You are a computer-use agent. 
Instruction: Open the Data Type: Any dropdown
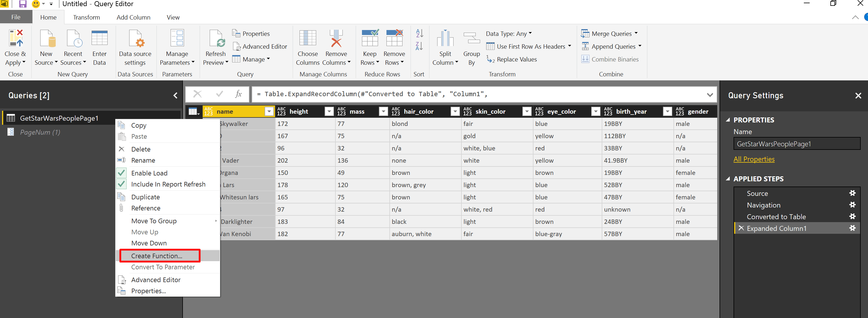point(508,34)
